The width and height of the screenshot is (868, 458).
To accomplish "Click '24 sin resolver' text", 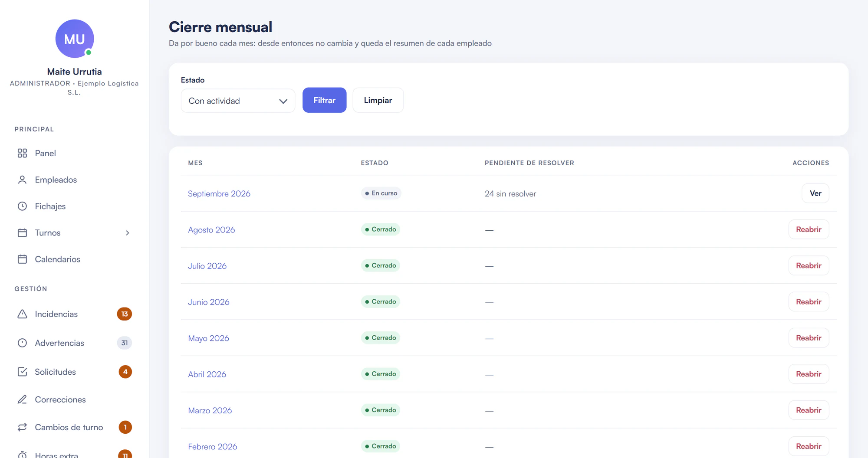I will 510,194.
